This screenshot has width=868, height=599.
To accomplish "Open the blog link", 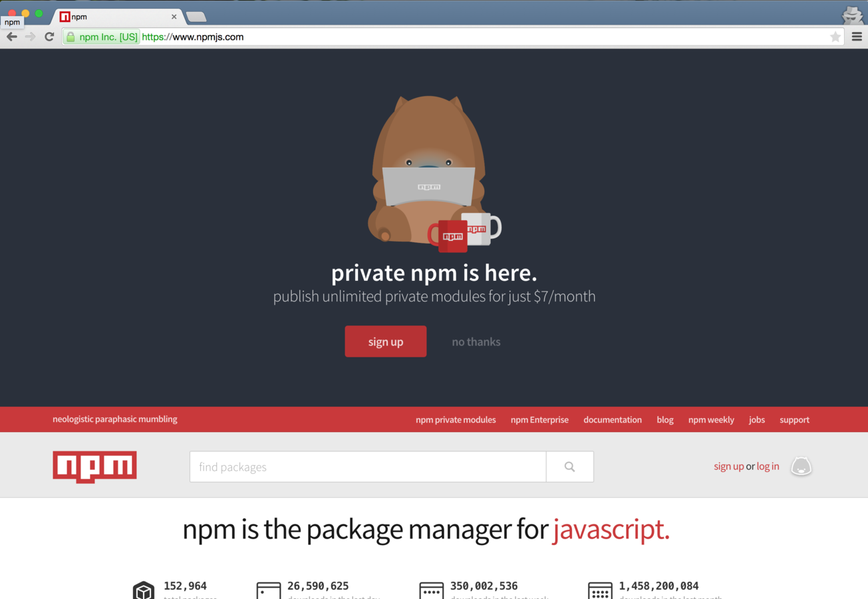I will click(665, 420).
